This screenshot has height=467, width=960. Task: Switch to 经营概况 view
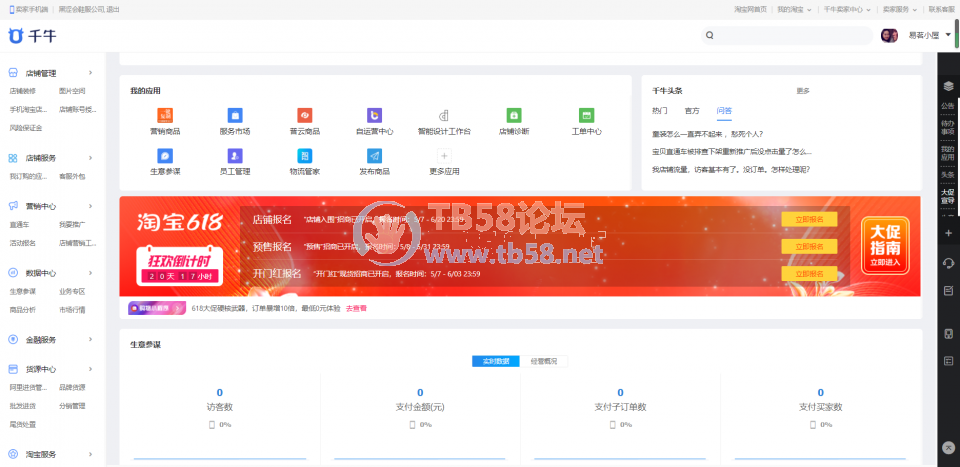coord(544,361)
